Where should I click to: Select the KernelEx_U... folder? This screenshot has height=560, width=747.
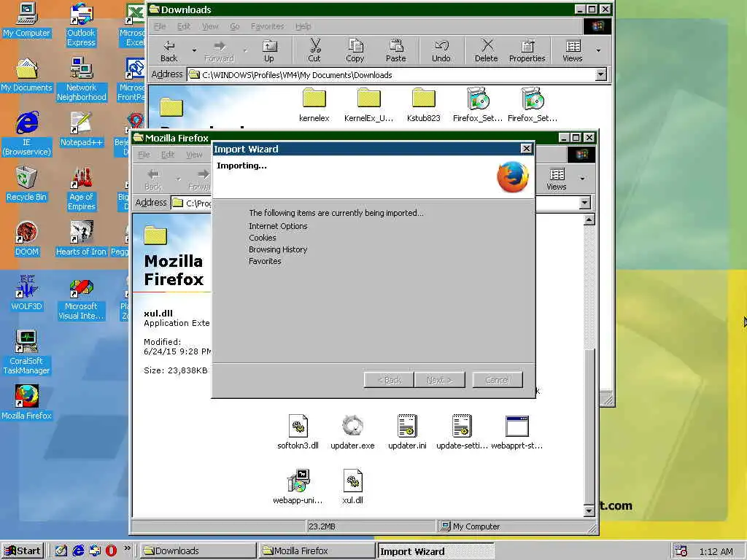click(x=368, y=105)
